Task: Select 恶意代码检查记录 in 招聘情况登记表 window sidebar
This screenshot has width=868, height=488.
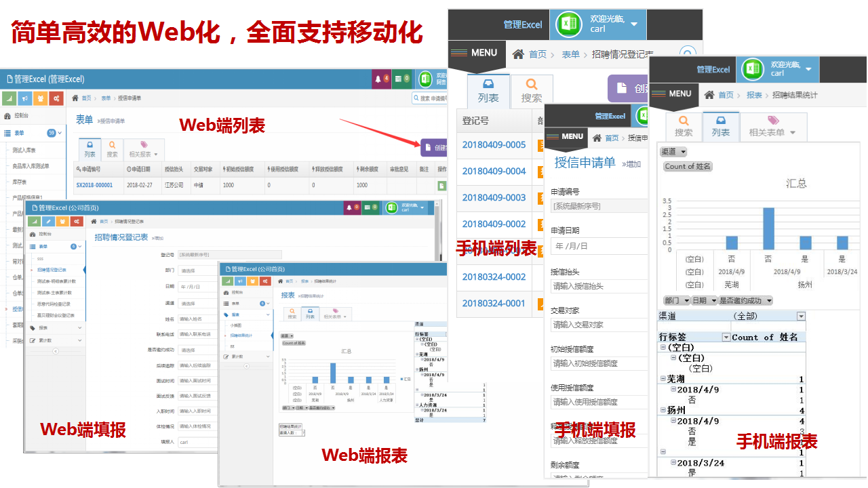Action: [54, 304]
